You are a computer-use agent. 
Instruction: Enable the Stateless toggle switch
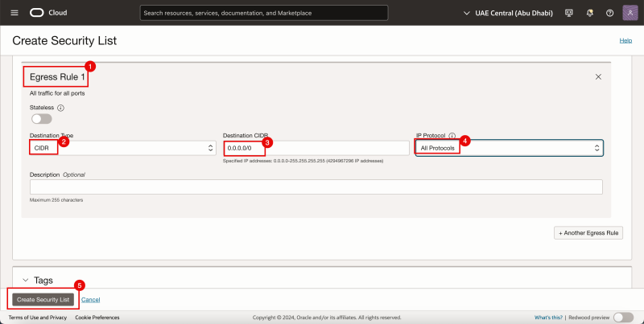coord(41,119)
